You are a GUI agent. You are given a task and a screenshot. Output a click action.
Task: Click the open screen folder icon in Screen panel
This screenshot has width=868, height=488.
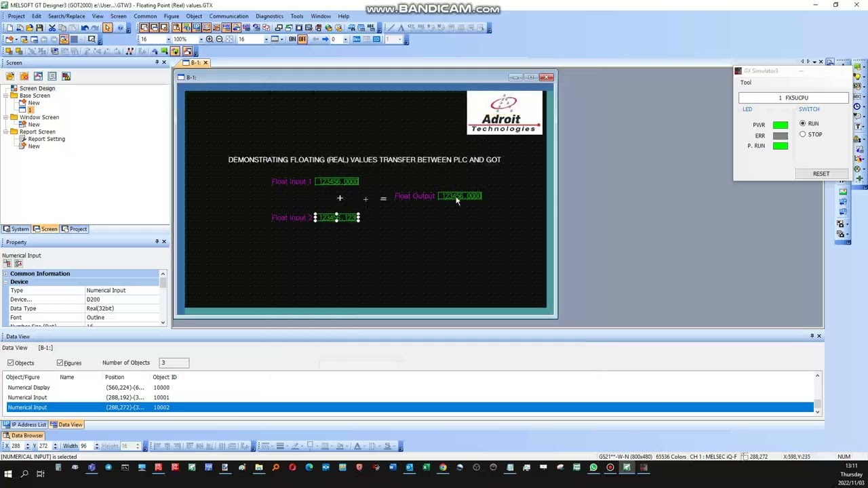(10, 76)
